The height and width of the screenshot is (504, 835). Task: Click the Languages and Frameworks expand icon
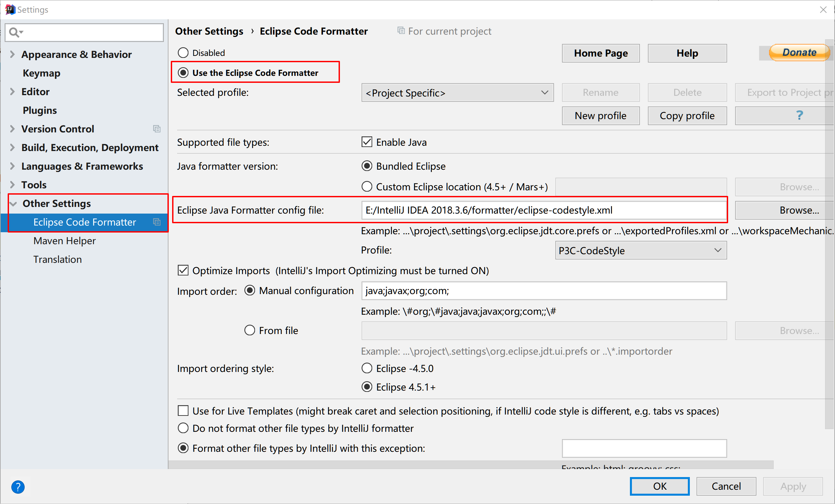[x=13, y=166]
